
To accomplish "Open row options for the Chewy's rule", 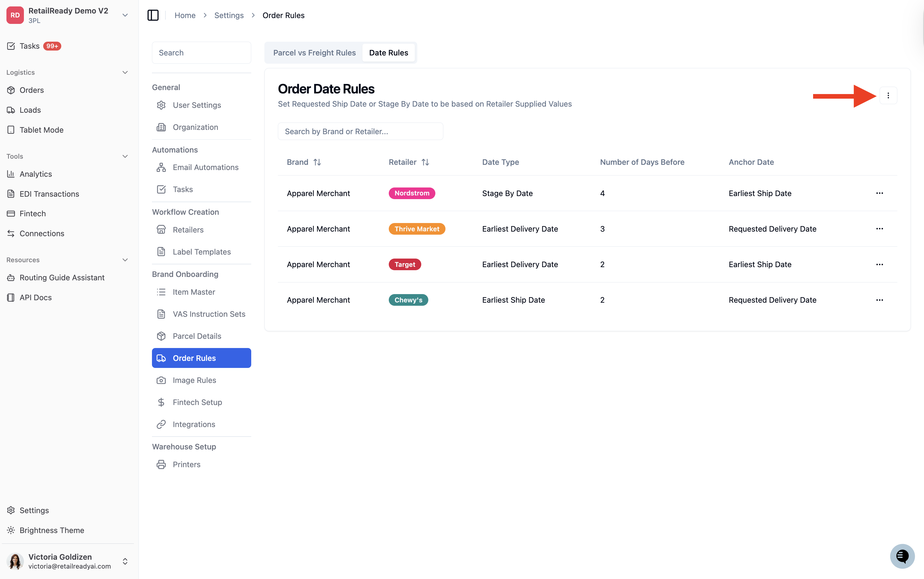I will [x=879, y=300].
